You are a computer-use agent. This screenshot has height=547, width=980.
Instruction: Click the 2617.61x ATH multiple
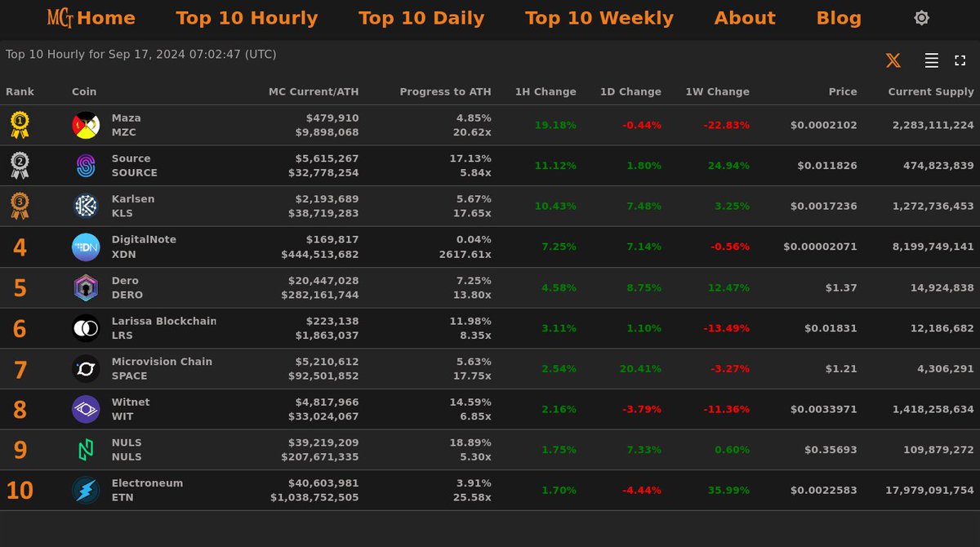[x=465, y=254]
